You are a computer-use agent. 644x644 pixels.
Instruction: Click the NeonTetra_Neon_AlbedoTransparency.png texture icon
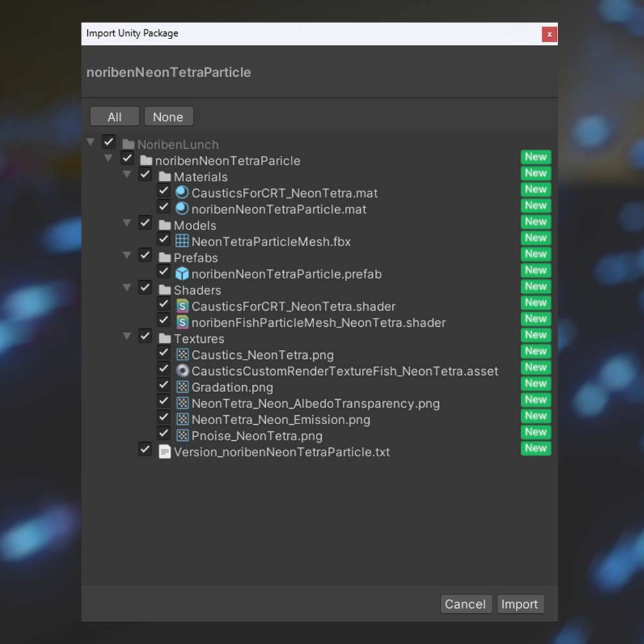coord(183,403)
